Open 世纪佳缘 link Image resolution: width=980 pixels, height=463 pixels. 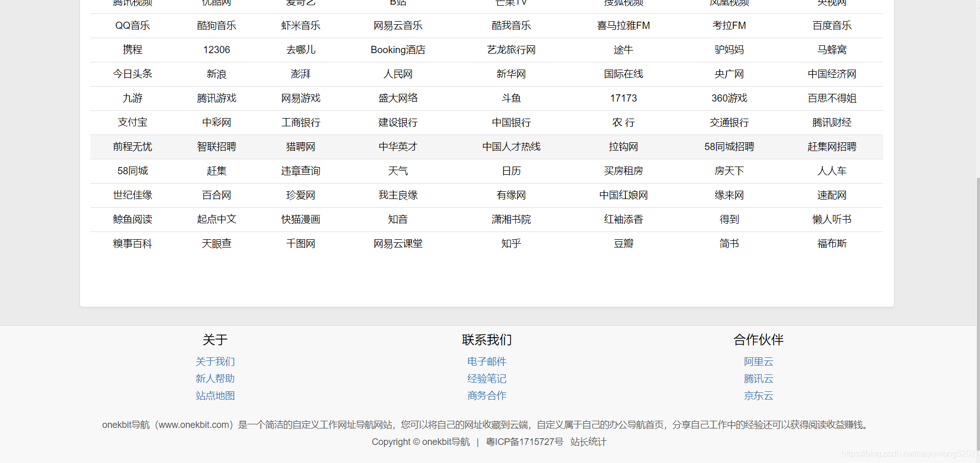point(133,195)
